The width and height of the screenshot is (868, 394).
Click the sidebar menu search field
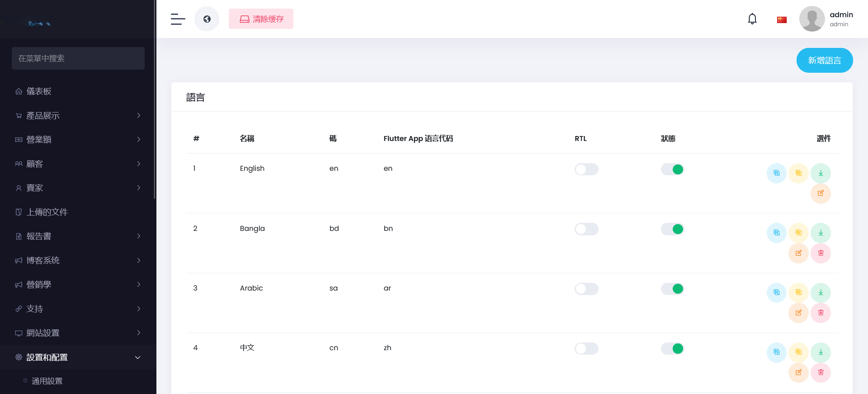click(78, 58)
